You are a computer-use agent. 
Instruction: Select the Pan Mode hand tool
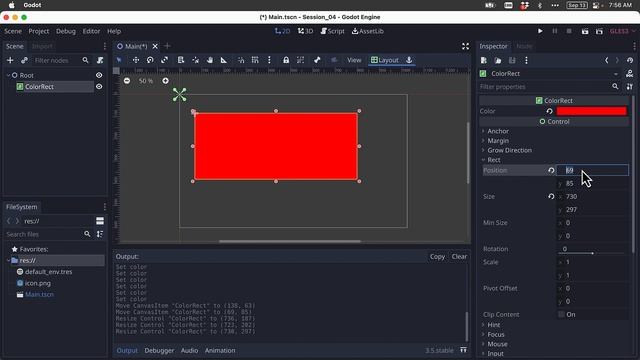point(210,60)
